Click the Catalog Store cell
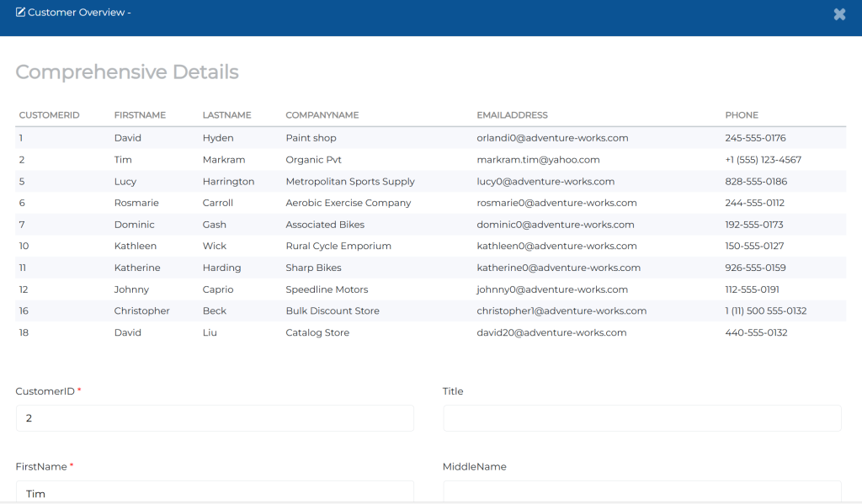This screenshot has height=504, width=862. pyautogui.click(x=317, y=332)
